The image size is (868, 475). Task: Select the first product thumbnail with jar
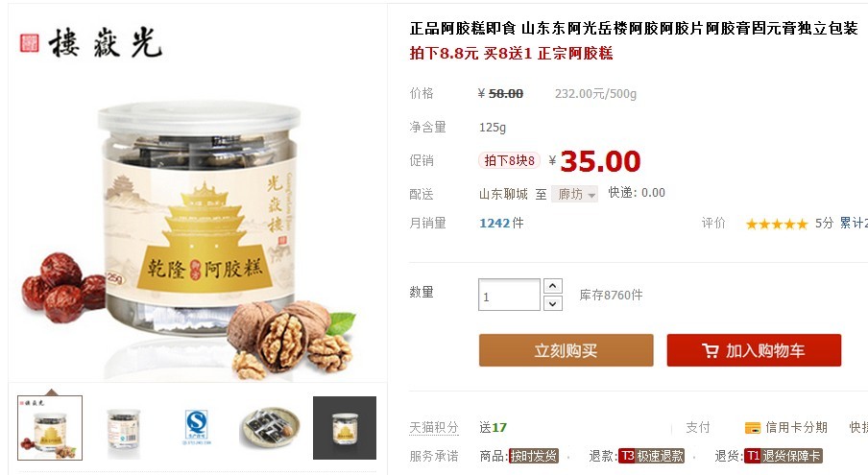[x=50, y=428]
